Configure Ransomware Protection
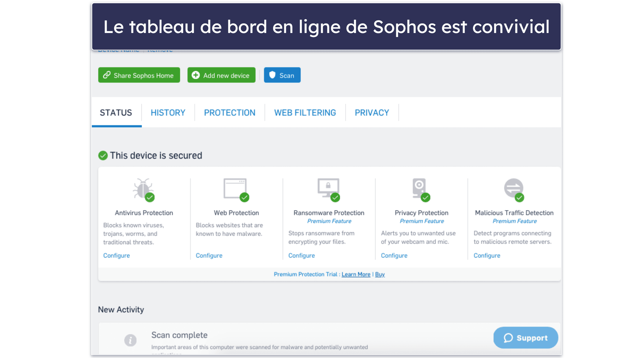Viewport: 644px width, 358px height. 301,255
